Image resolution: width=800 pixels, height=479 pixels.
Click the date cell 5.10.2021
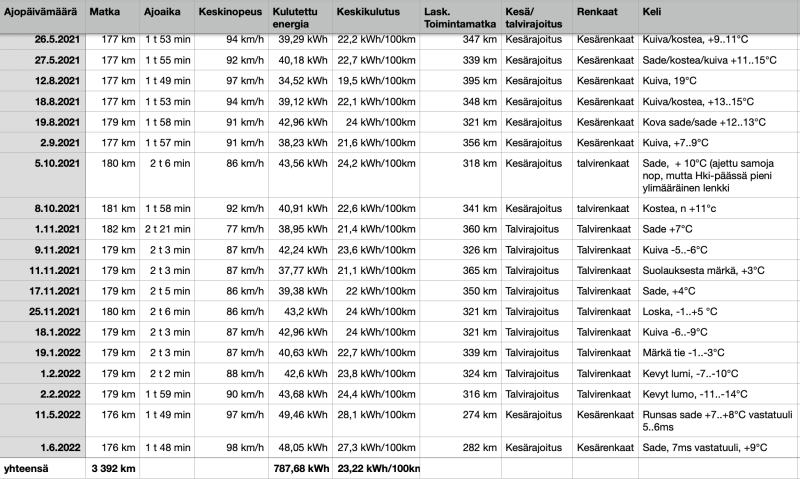[40, 162]
